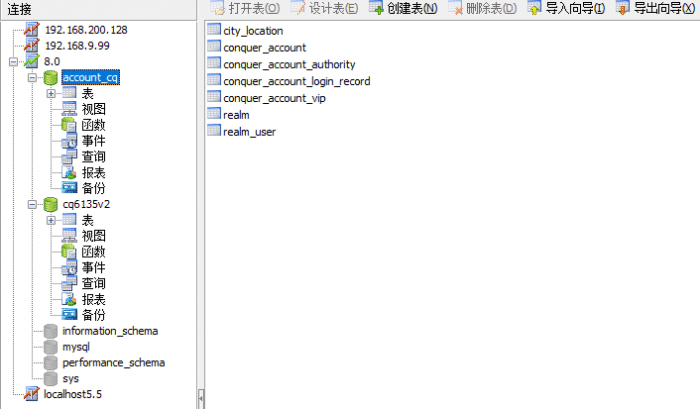Select the conquer_account_login_record table
This screenshot has width=700, height=409.
(x=289, y=81)
